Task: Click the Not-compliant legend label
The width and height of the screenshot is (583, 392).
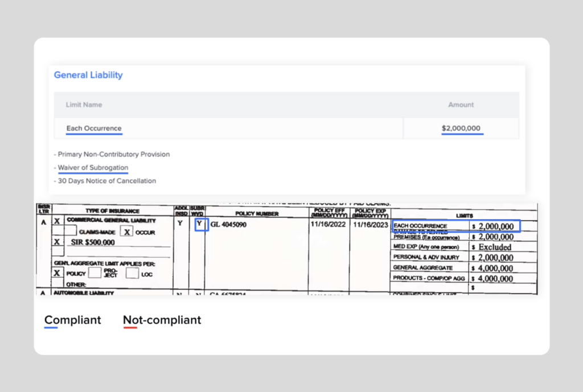Action: 162,320
